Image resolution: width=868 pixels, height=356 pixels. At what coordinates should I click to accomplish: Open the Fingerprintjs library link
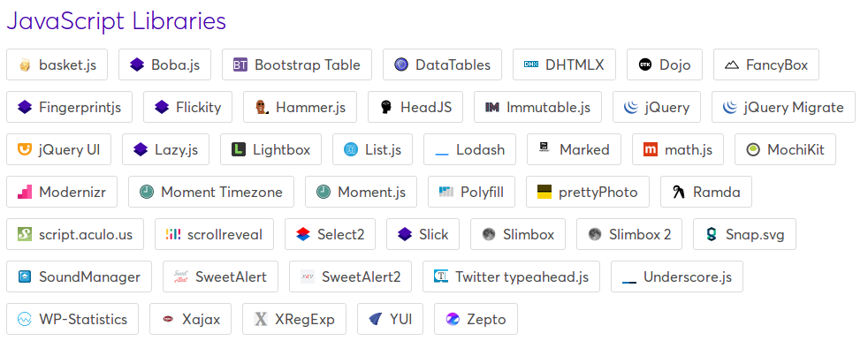(69, 107)
